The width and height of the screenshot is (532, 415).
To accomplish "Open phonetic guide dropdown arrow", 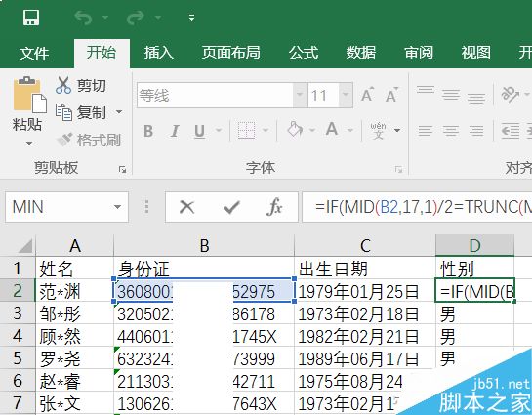I will [397, 130].
